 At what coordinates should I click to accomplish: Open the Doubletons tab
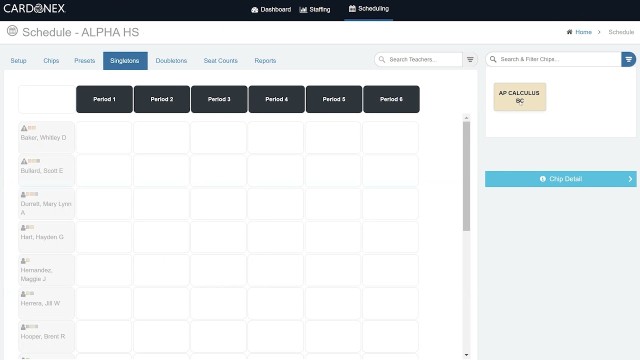171,60
